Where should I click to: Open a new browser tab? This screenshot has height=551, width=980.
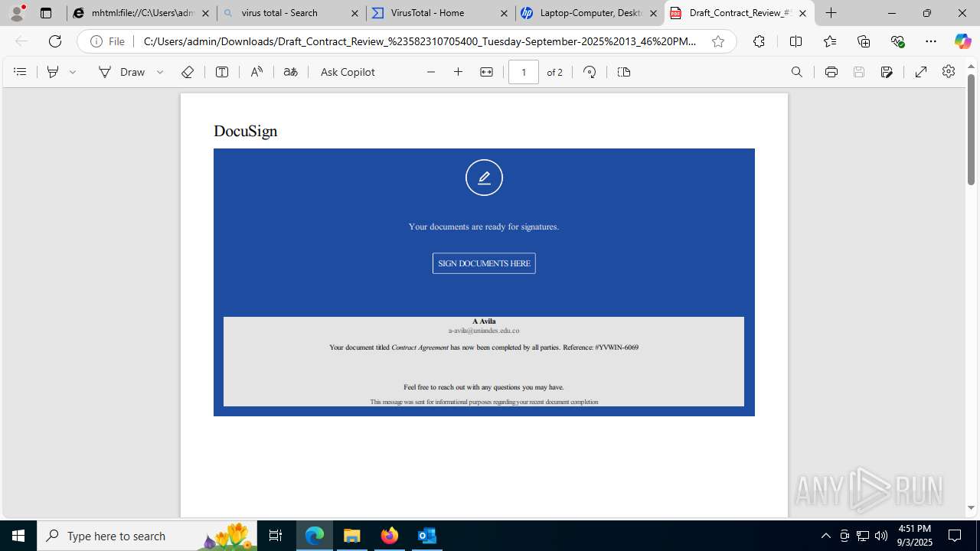(831, 13)
